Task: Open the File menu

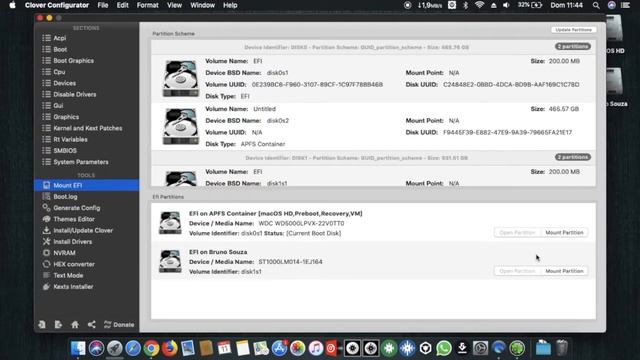Action: [103, 5]
